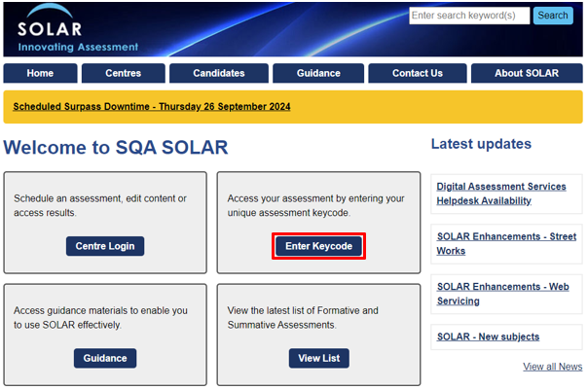Image resolution: width=588 pixels, height=389 pixels.
Task: Click the Search button
Action: pos(553,16)
